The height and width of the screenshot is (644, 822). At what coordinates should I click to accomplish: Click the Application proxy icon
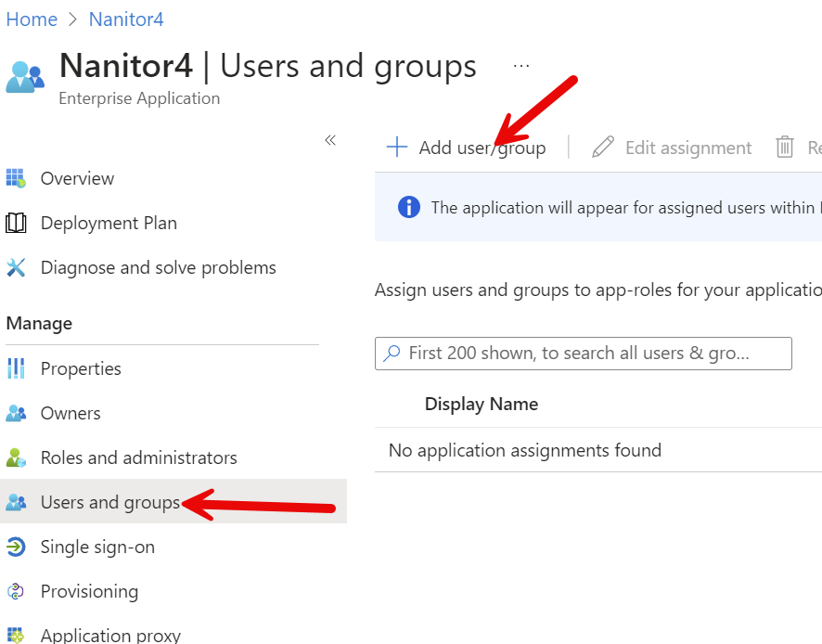pos(17,635)
